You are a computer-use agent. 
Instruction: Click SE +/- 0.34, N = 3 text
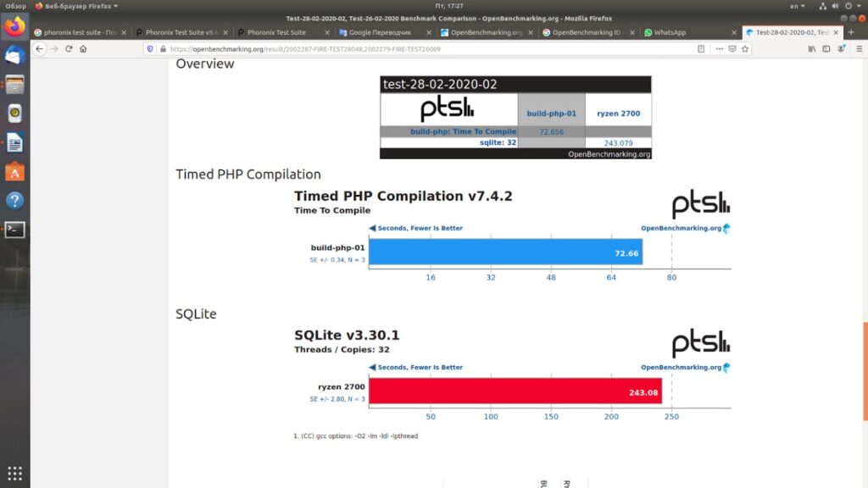337,260
